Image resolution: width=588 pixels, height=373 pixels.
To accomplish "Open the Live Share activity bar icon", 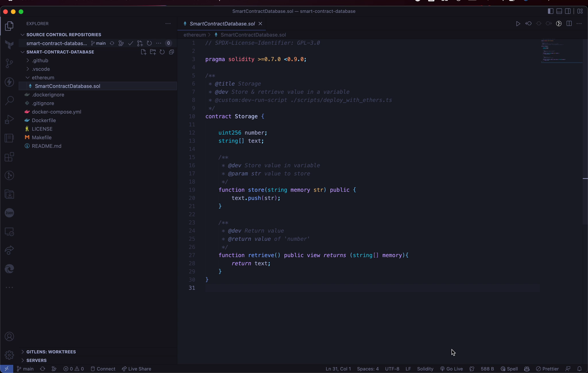I will (x=9, y=250).
